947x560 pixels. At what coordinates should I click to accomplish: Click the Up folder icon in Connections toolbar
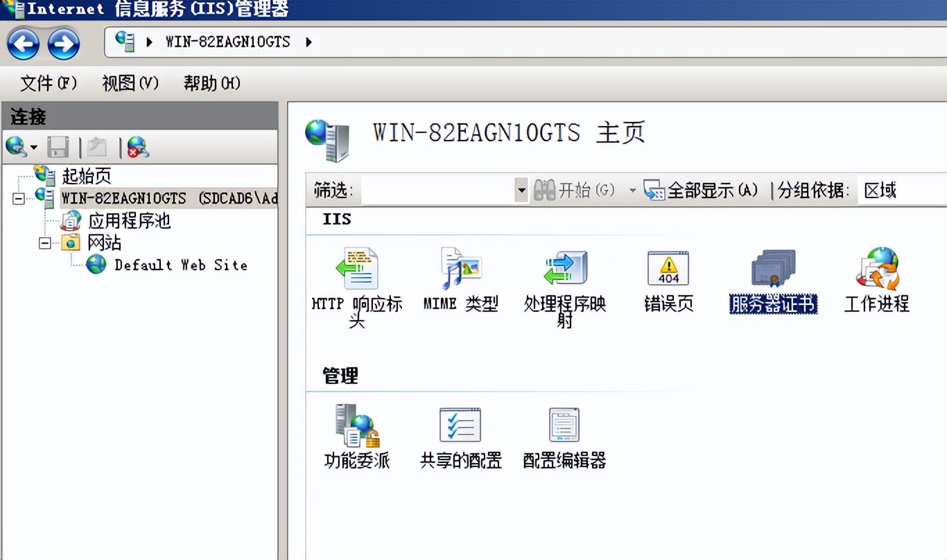click(x=97, y=147)
